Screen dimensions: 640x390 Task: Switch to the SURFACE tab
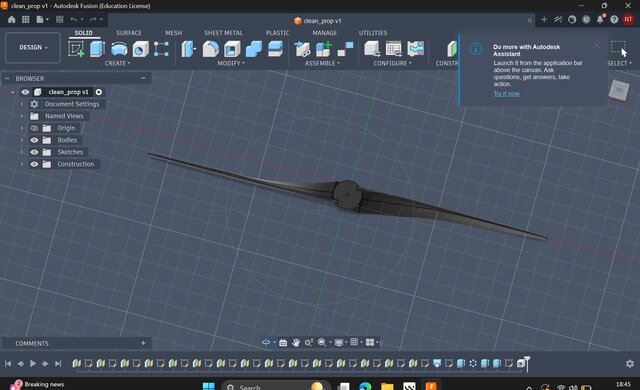point(129,33)
